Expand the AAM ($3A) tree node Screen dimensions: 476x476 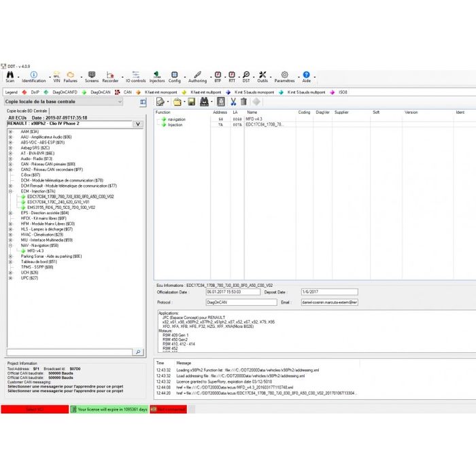point(10,132)
